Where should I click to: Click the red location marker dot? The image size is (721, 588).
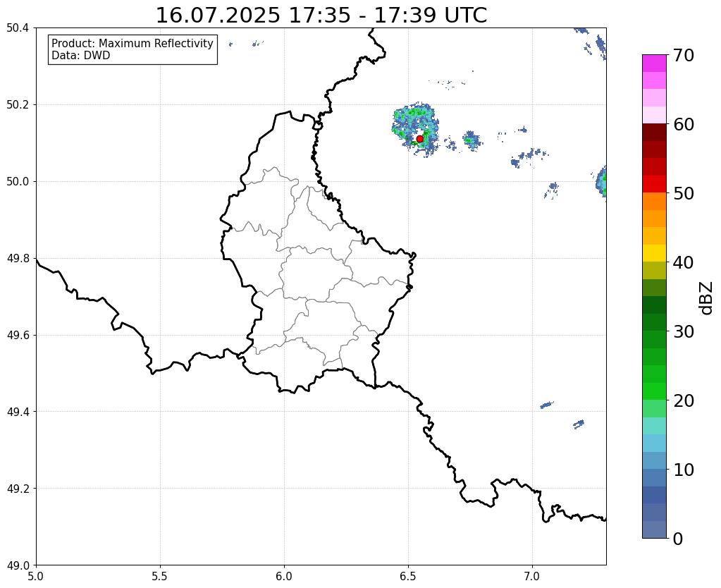pos(419,138)
